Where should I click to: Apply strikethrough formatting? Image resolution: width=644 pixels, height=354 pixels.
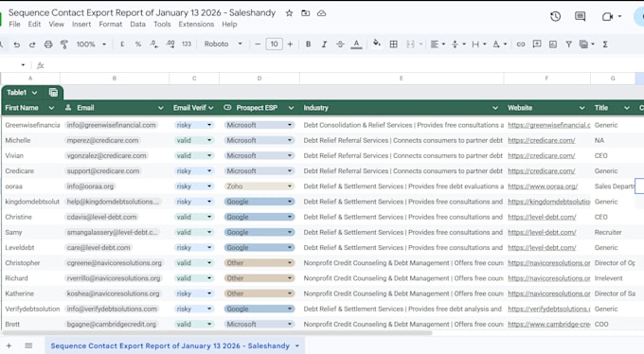coord(340,44)
